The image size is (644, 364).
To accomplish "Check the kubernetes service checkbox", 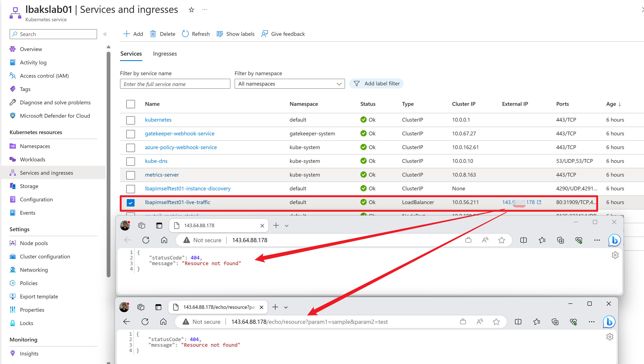I will tap(131, 120).
